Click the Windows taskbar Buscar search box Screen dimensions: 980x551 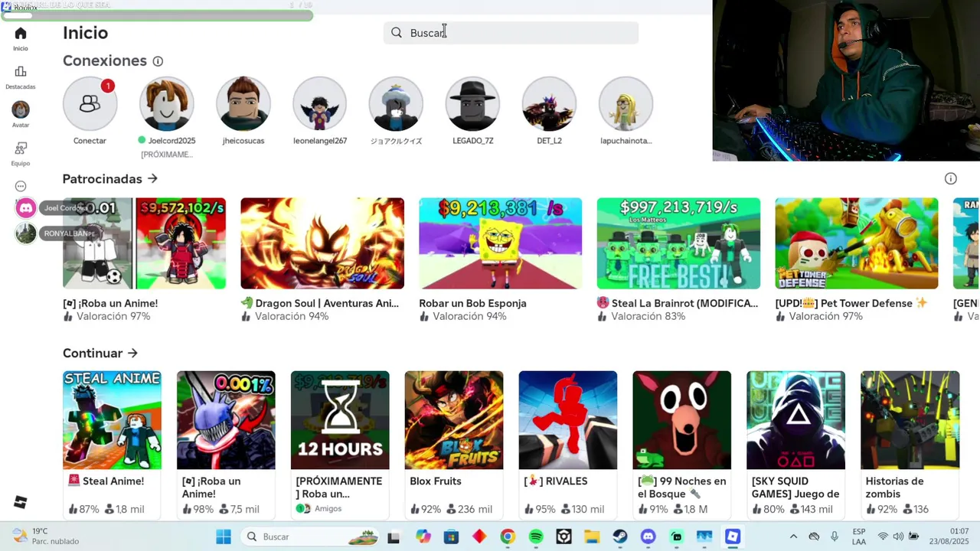point(309,537)
